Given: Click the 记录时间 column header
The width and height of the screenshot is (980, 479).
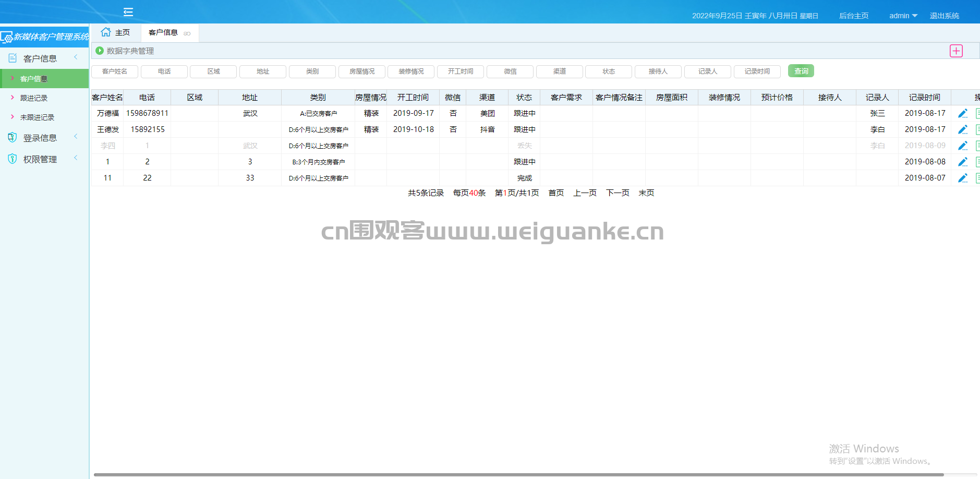Looking at the screenshot, I should [x=925, y=98].
